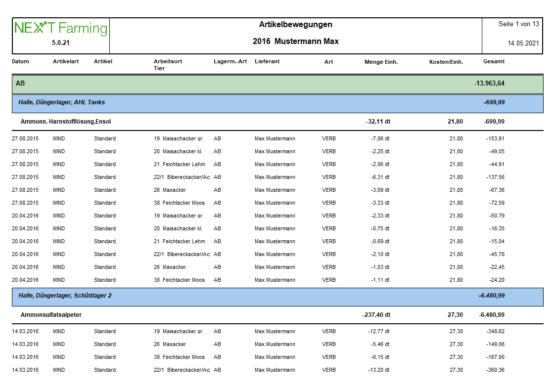Select the Menge Einh. column header
The width and height of the screenshot is (555, 392).
click(x=381, y=62)
